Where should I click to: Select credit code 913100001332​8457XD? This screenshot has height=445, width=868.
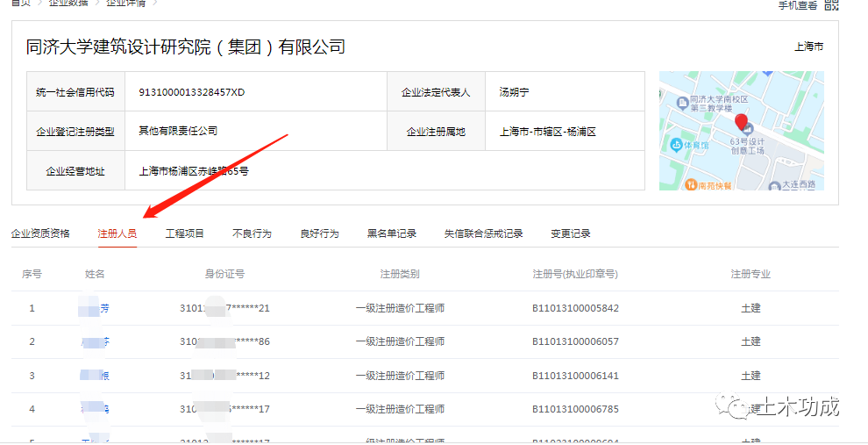(191, 92)
